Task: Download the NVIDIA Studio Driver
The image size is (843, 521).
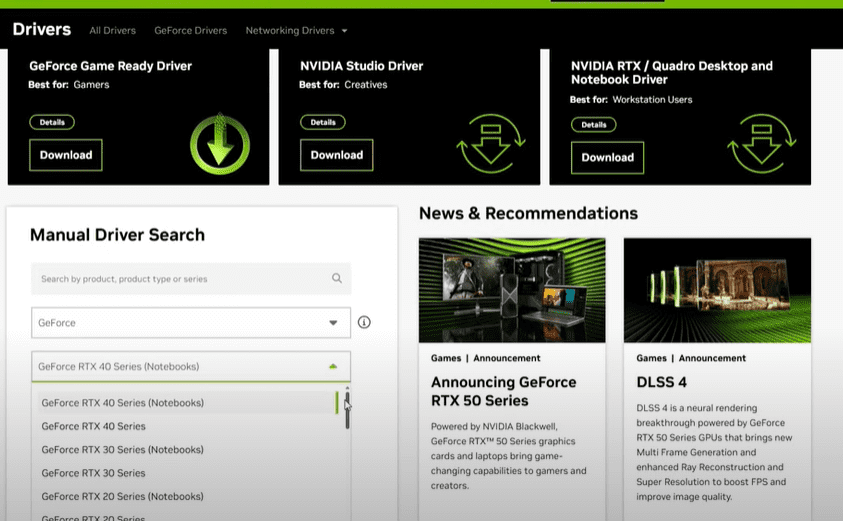Action: (337, 155)
